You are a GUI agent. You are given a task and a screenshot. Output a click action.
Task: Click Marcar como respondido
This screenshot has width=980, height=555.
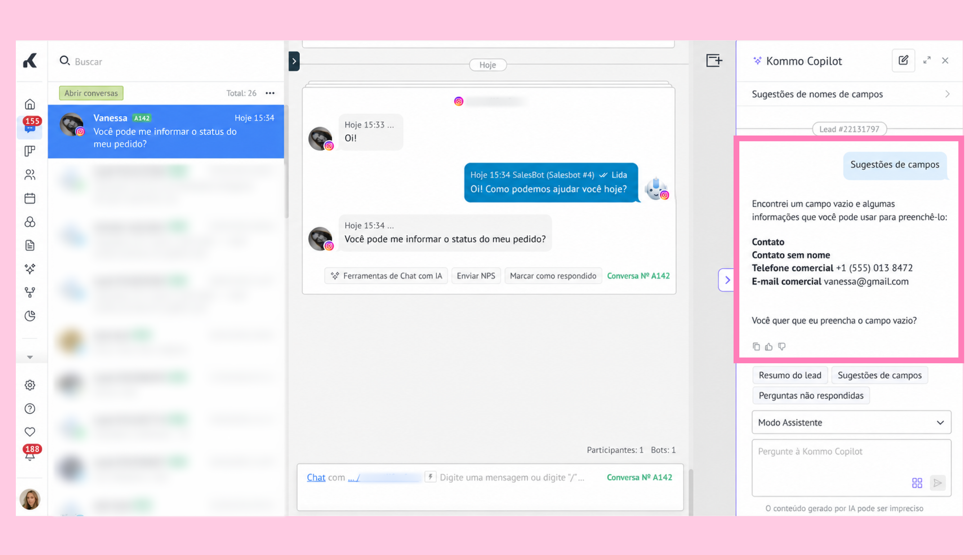click(x=553, y=276)
